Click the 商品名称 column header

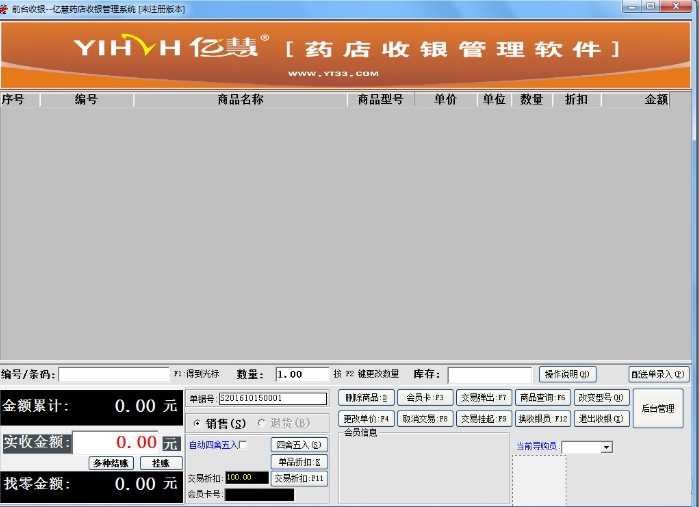241,99
